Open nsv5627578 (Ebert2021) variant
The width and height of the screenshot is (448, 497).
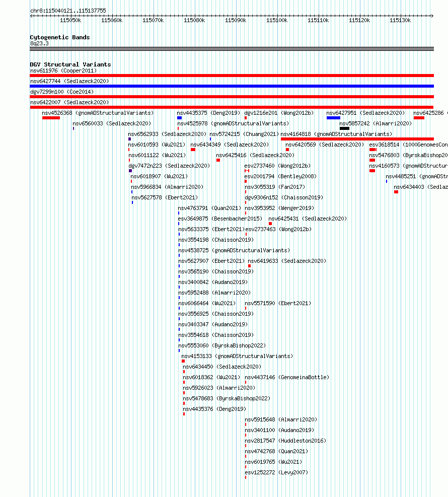(x=165, y=197)
